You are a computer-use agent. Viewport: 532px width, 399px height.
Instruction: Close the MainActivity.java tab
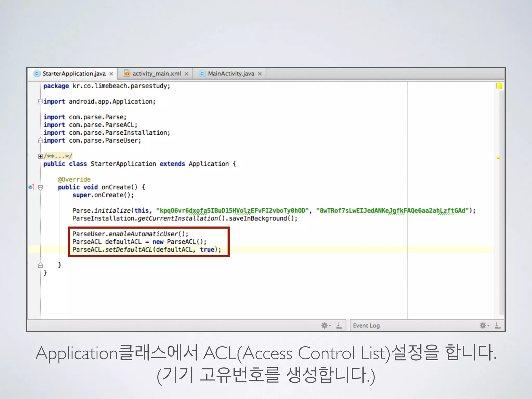(260, 74)
